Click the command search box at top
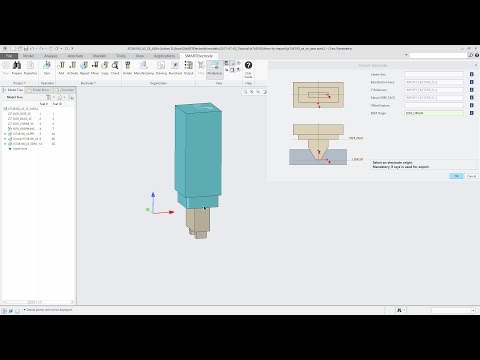Viewport: 480px width, 360px height. coord(438,55)
